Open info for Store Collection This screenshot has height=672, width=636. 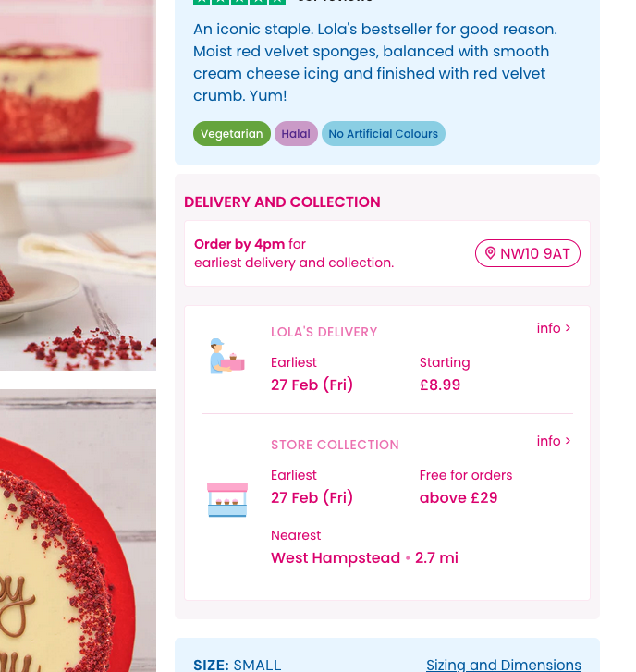(x=554, y=441)
